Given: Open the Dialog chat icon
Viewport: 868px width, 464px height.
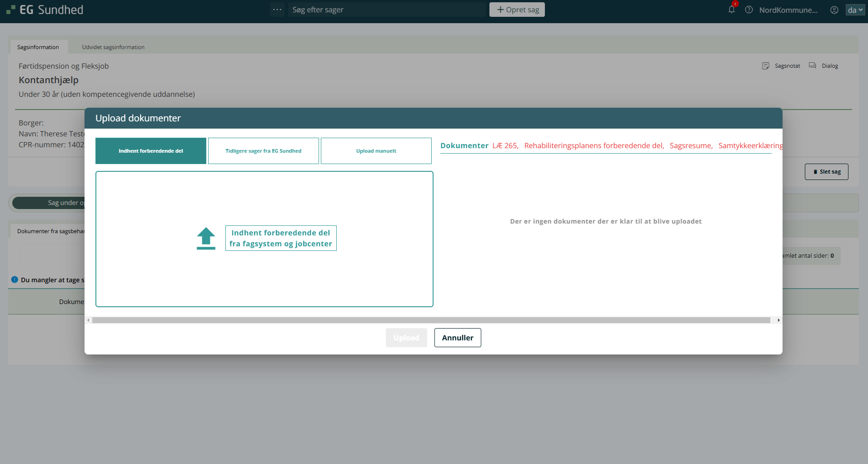Looking at the screenshot, I should point(813,66).
